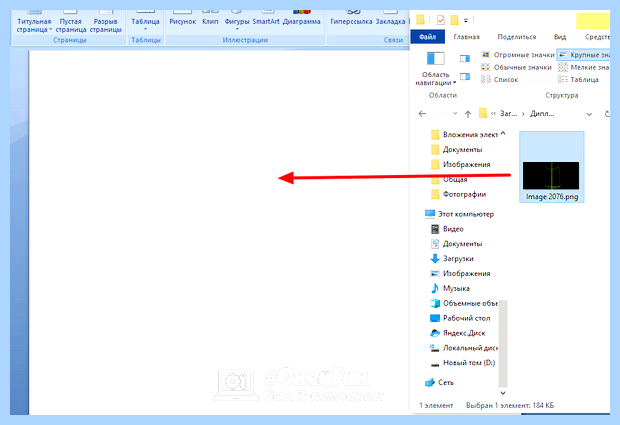Click the new folder quick-access icon
The width and height of the screenshot is (620, 425).
[454, 19]
